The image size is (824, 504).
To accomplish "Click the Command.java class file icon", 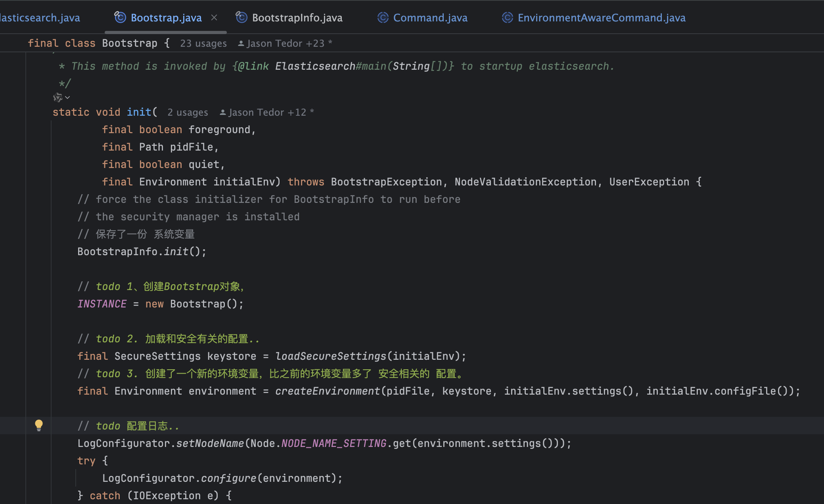I will pyautogui.click(x=383, y=17).
